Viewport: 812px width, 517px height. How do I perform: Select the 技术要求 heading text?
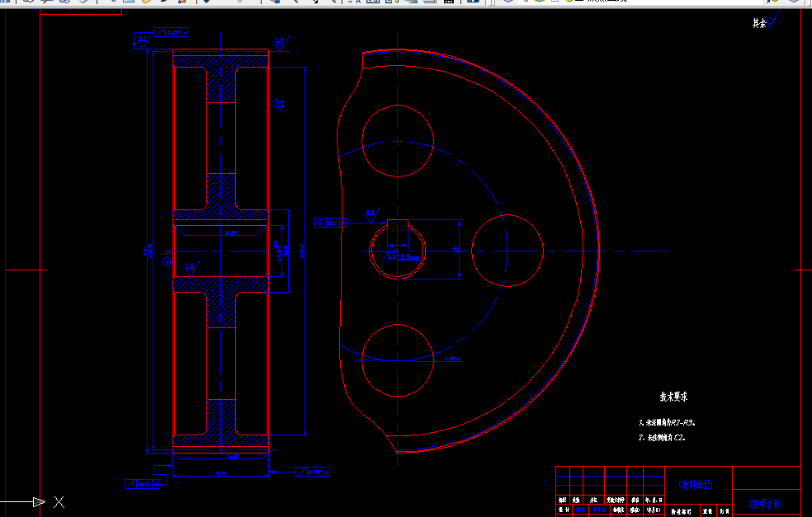click(673, 397)
